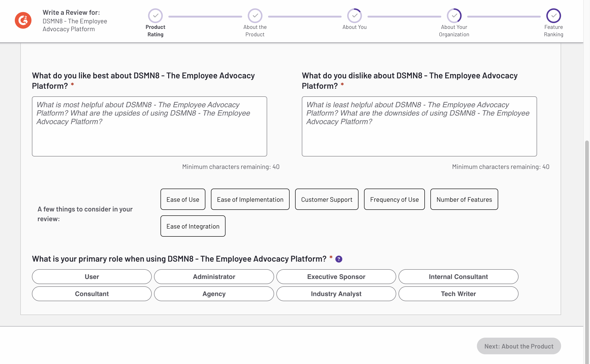This screenshot has width=590, height=364.
Task: Select the Customer Support suggestion chip
Action: point(326,199)
